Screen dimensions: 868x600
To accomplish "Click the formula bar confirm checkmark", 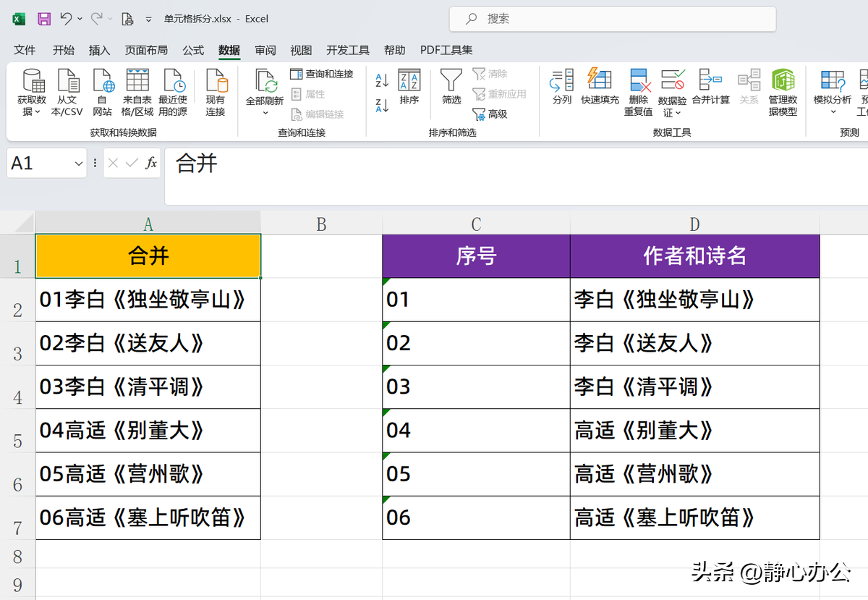I will pyautogui.click(x=132, y=164).
